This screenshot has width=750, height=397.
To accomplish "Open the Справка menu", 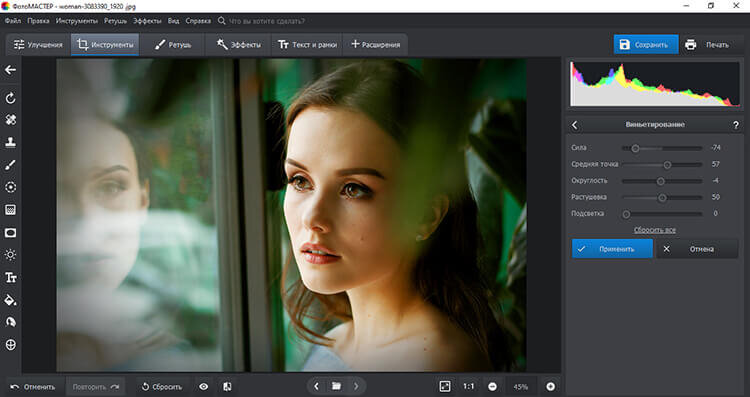I will coord(198,21).
